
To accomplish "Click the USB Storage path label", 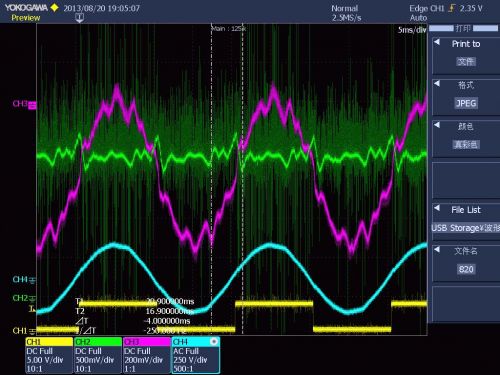I will pyautogui.click(x=466, y=228).
